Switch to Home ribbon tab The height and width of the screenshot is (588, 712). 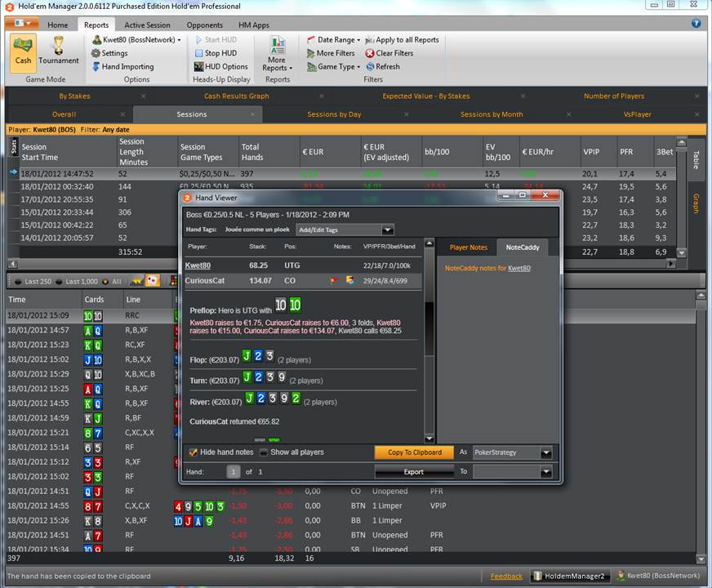(58, 25)
